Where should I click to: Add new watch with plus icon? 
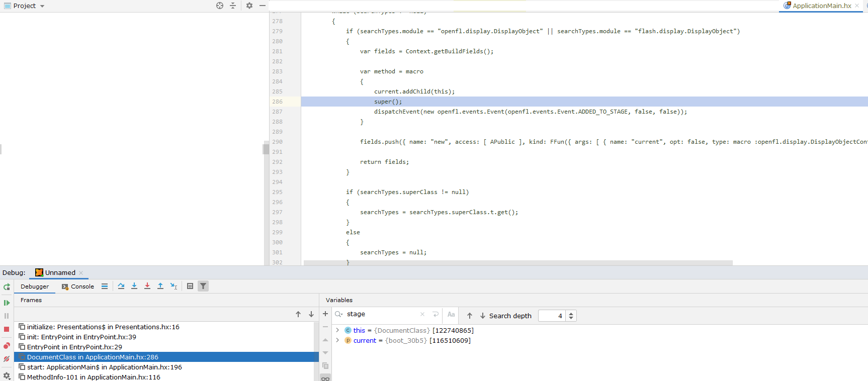click(325, 314)
